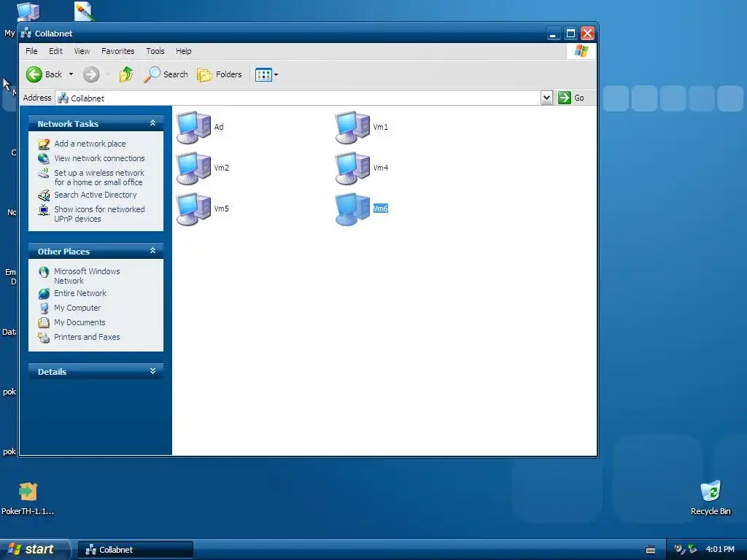Image resolution: width=747 pixels, height=560 pixels.
Task: Expand the Details panel
Action: tap(152, 371)
